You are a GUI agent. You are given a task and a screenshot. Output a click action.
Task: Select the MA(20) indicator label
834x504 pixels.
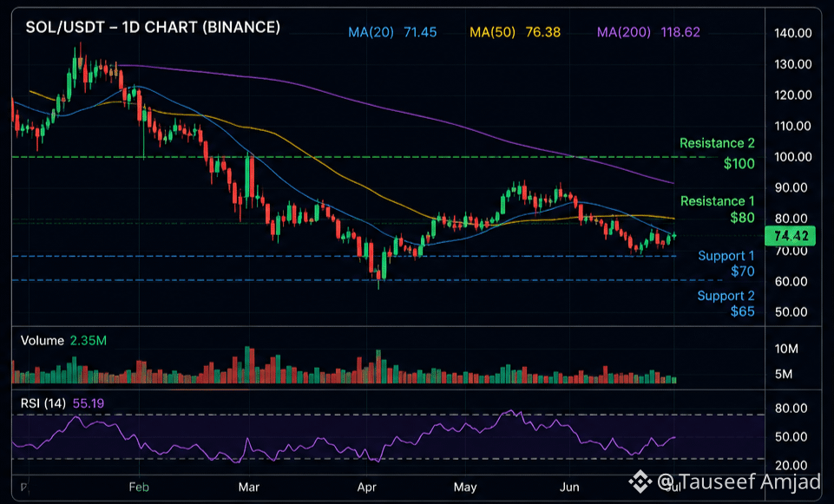(371, 32)
